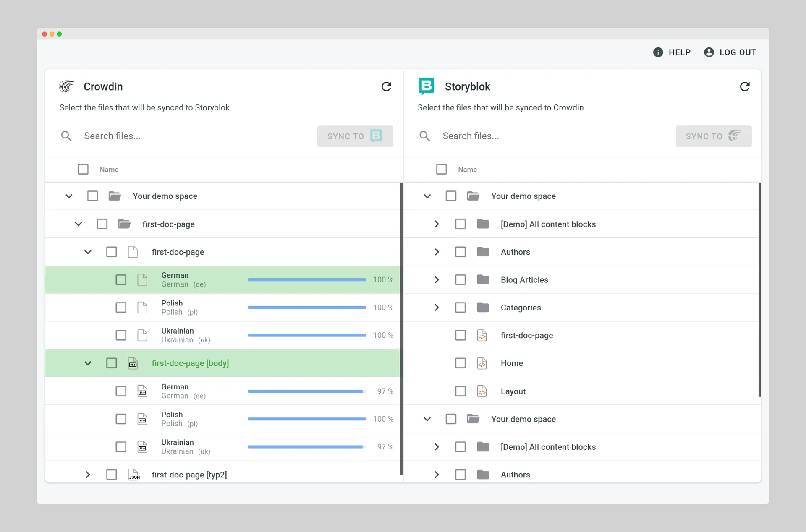Click the folder icon of the first Authors row
Screen dimensions: 806x532
pyautogui.click(x=483, y=252)
